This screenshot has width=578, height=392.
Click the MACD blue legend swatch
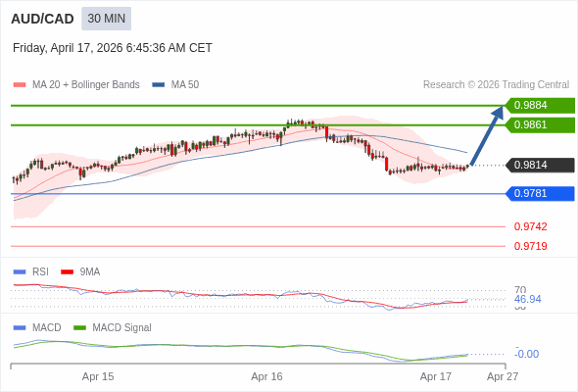click(20, 328)
